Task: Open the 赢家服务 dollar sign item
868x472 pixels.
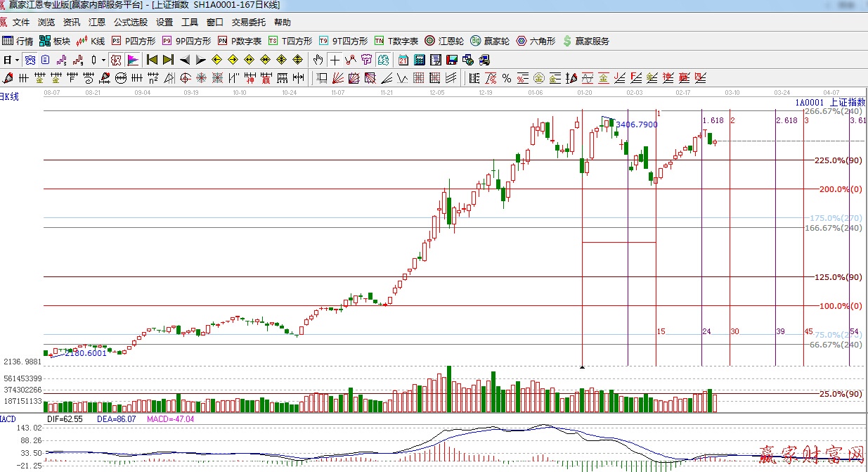Action: (x=585, y=42)
